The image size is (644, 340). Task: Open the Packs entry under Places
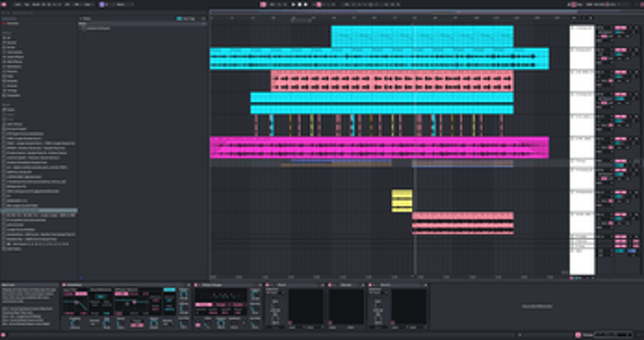coord(10,110)
